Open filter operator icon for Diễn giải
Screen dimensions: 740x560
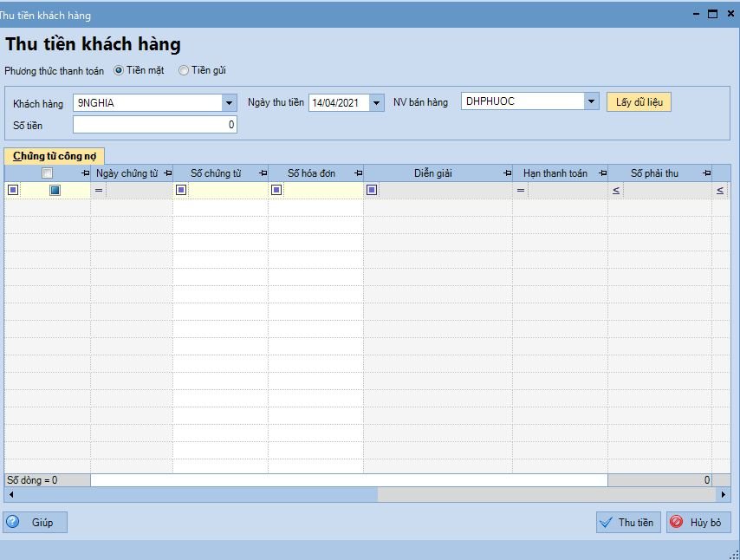pyautogui.click(x=372, y=190)
